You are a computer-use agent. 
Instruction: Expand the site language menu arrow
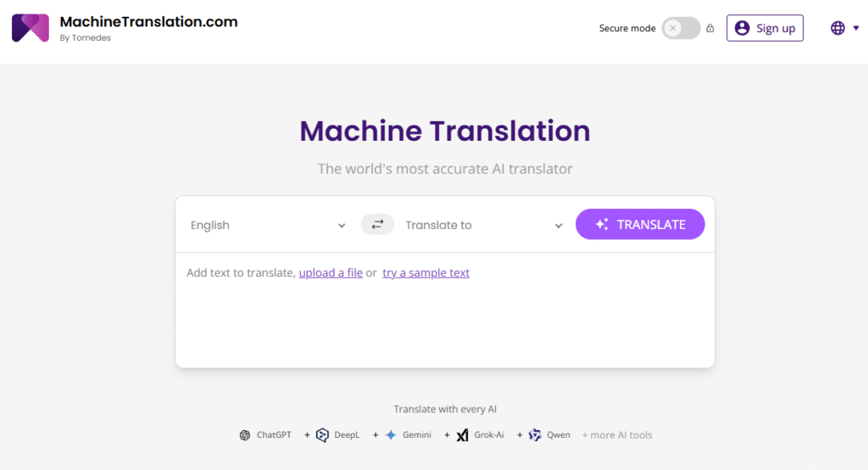pos(856,28)
